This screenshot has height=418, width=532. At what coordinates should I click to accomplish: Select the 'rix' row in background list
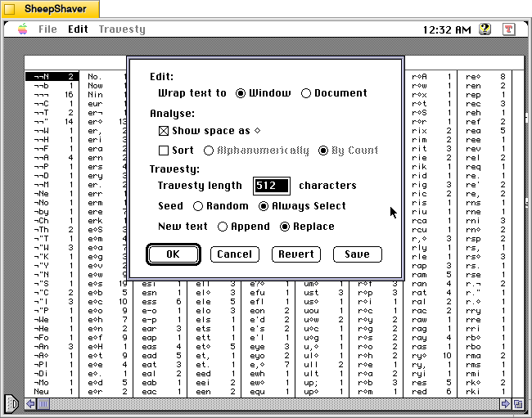click(431, 131)
